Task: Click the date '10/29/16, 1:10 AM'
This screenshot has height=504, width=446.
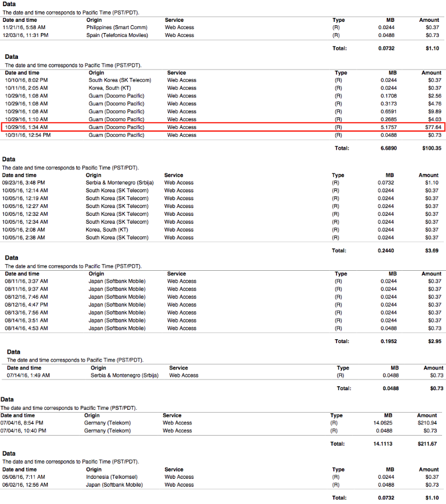Action: tap(26, 119)
